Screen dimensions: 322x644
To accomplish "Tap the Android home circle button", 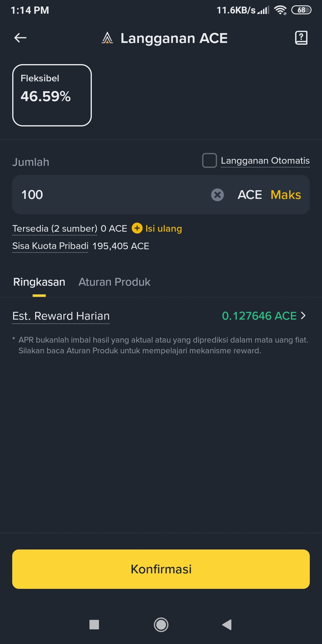I will coord(161,625).
